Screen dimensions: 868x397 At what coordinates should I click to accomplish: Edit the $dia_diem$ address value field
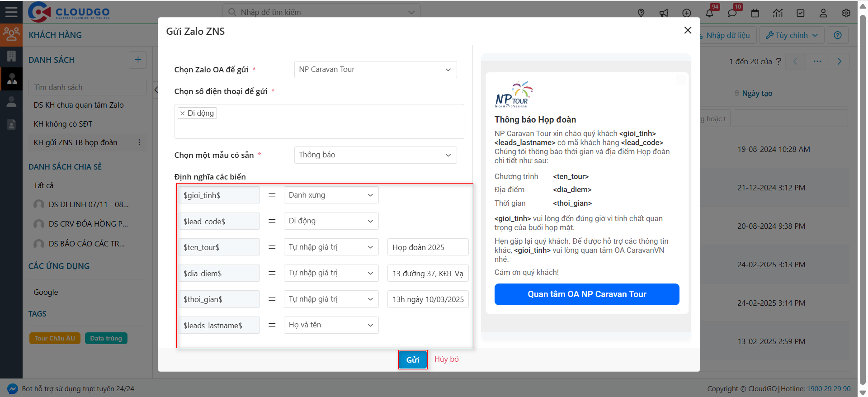[428, 273]
